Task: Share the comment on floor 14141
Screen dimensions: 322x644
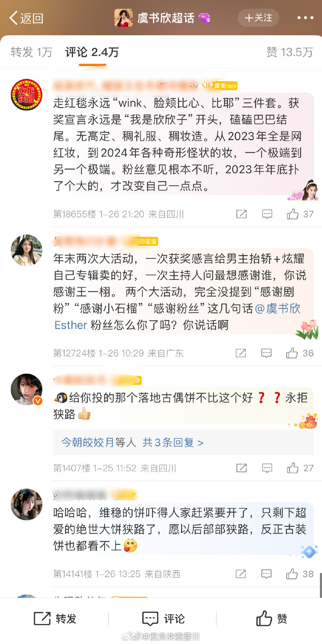Action: point(241,574)
